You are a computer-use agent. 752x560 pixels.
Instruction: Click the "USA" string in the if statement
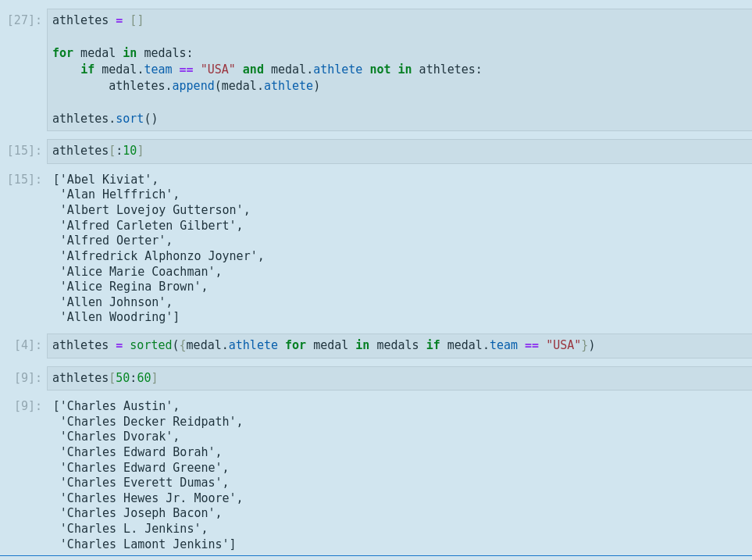218,70
